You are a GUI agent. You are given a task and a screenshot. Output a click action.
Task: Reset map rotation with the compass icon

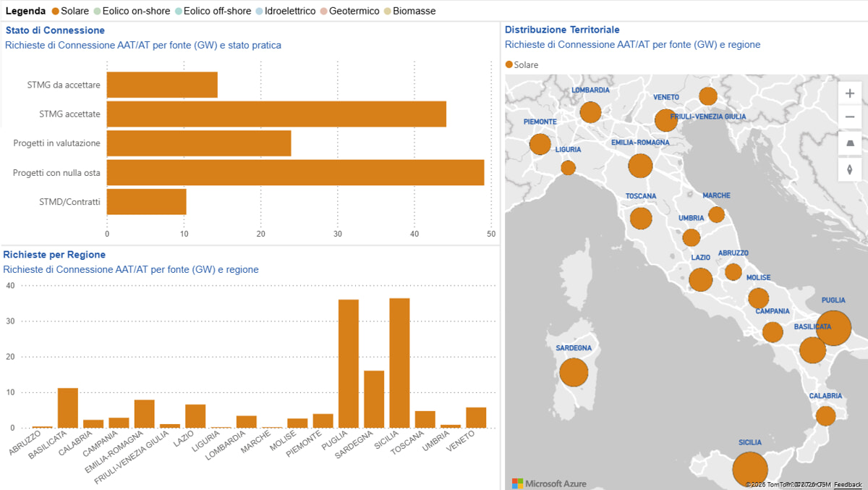[849, 169]
